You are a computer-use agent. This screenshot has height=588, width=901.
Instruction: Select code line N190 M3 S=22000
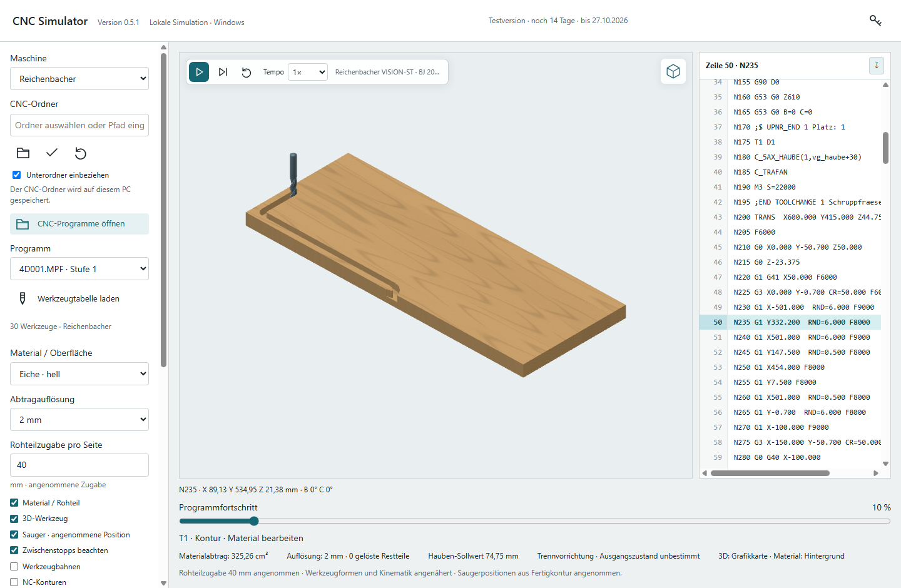(x=790, y=187)
